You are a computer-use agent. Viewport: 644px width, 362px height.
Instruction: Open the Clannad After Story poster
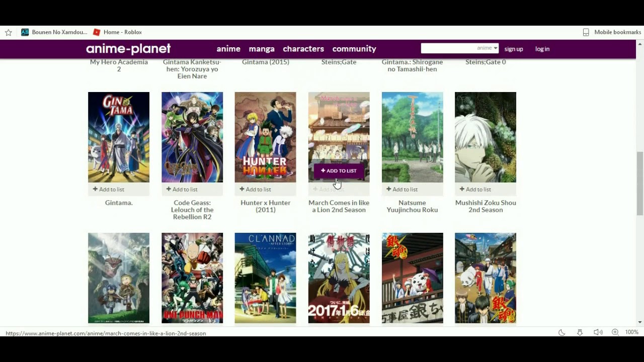point(265,278)
